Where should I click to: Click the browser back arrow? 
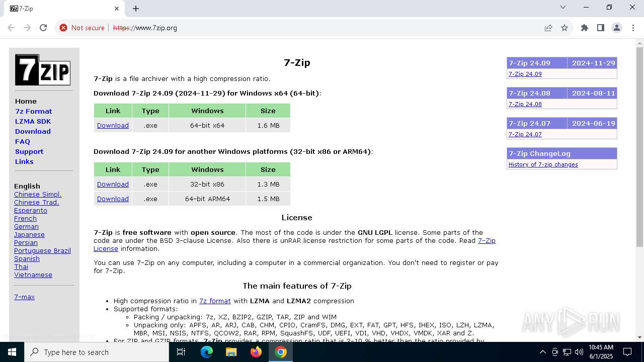point(11,28)
